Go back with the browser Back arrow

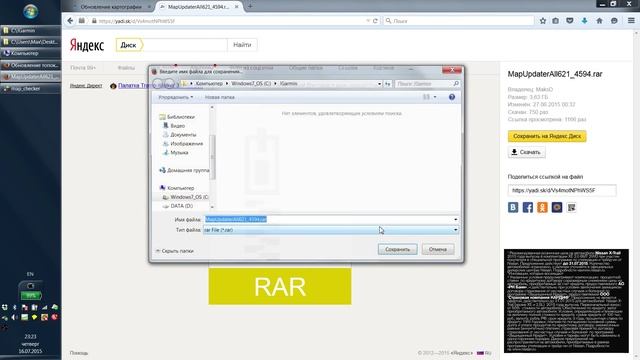(x=70, y=21)
